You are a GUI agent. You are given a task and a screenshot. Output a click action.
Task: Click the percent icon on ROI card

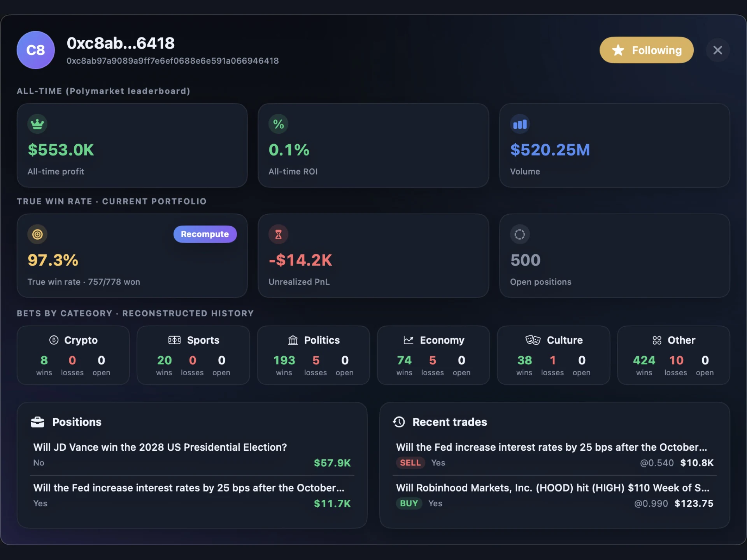point(278,124)
